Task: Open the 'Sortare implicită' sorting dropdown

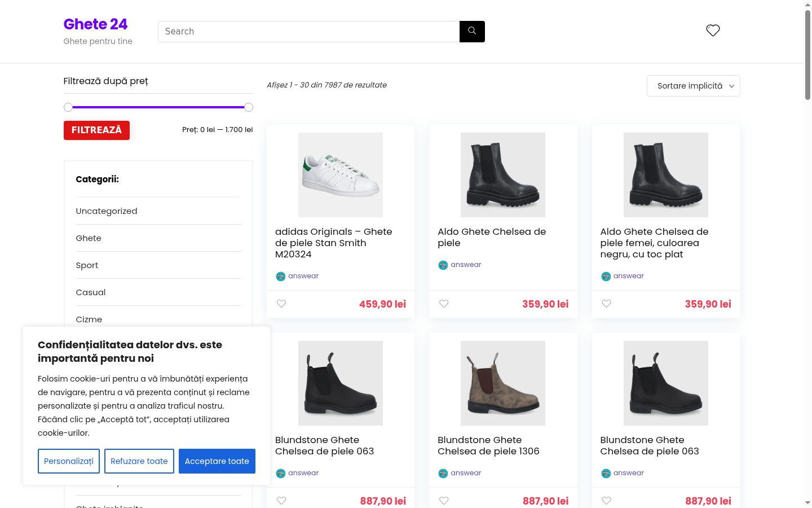Action: (693, 86)
